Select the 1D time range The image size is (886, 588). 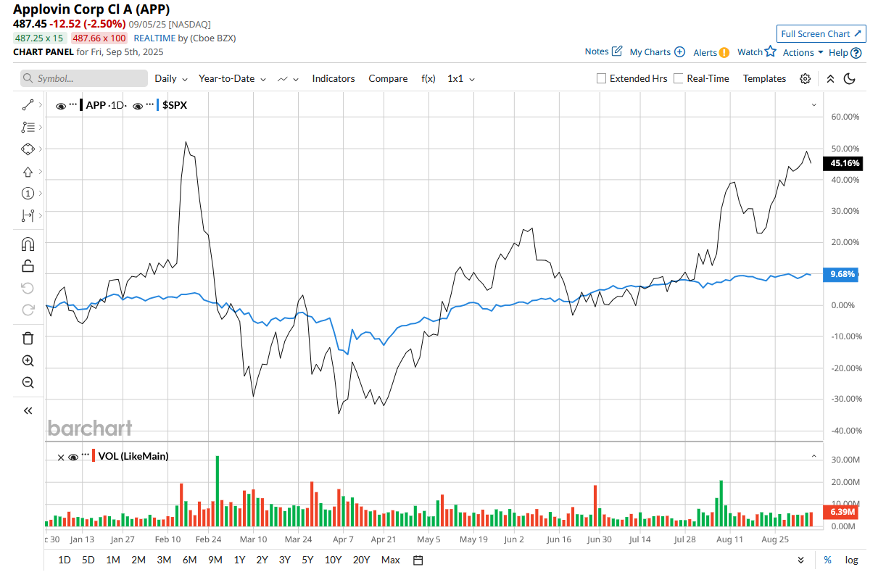65,560
